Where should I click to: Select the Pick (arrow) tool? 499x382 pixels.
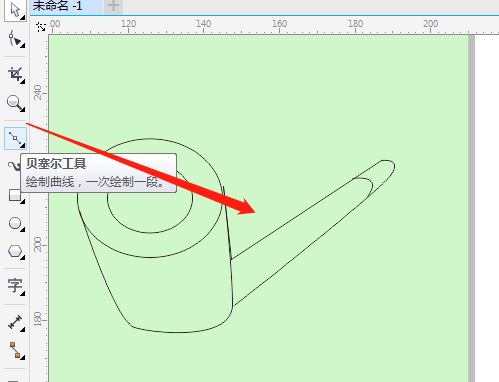point(15,10)
